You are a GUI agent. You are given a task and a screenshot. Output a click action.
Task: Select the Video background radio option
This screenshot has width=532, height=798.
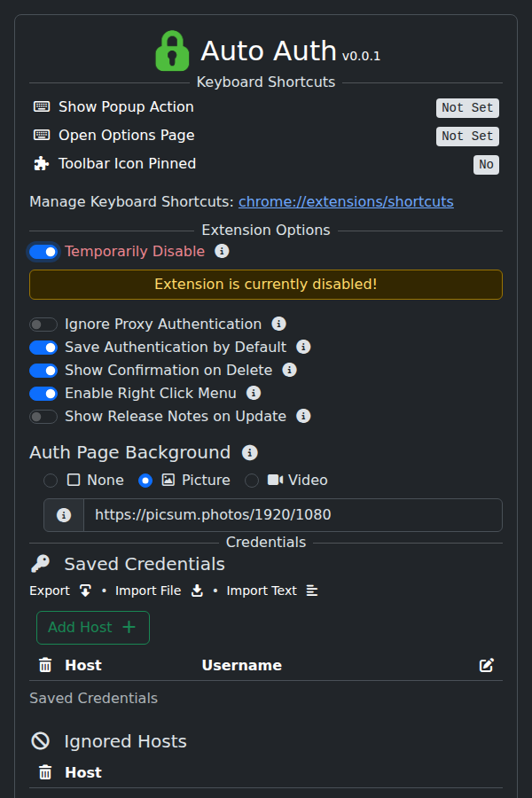tap(252, 481)
